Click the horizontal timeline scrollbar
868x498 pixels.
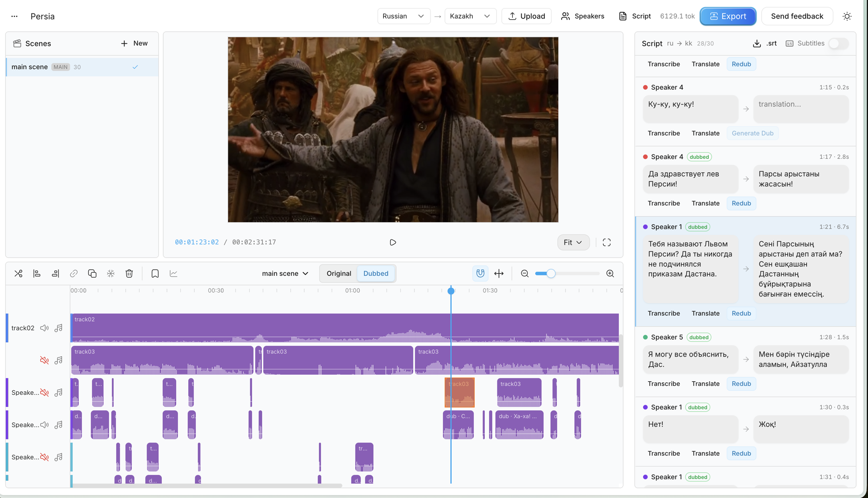207,485
